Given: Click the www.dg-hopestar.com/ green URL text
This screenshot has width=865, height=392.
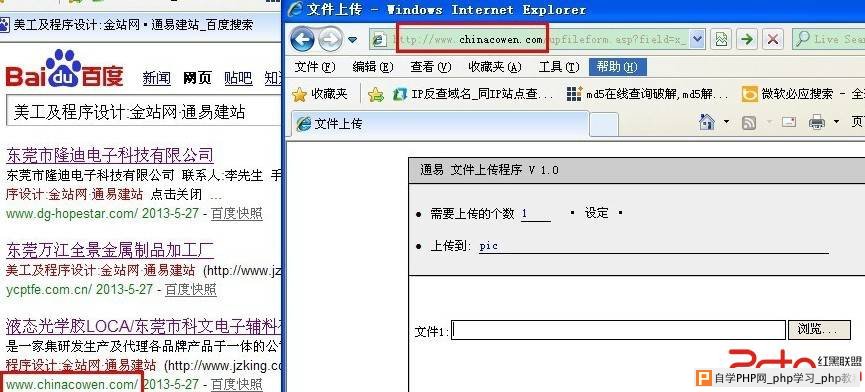Looking at the screenshot, I should tap(72, 213).
